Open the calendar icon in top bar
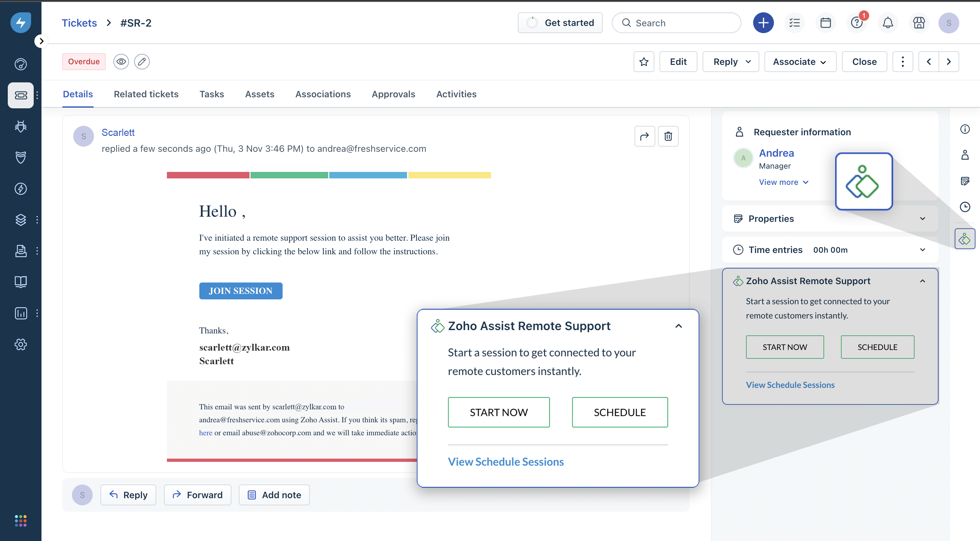The height and width of the screenshot is (541, 980). click(825, 23)
